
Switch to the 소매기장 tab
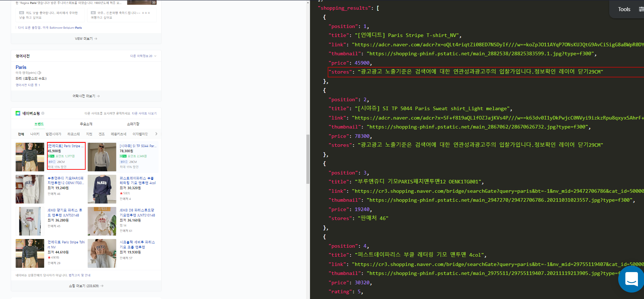[x=133, y=124]
